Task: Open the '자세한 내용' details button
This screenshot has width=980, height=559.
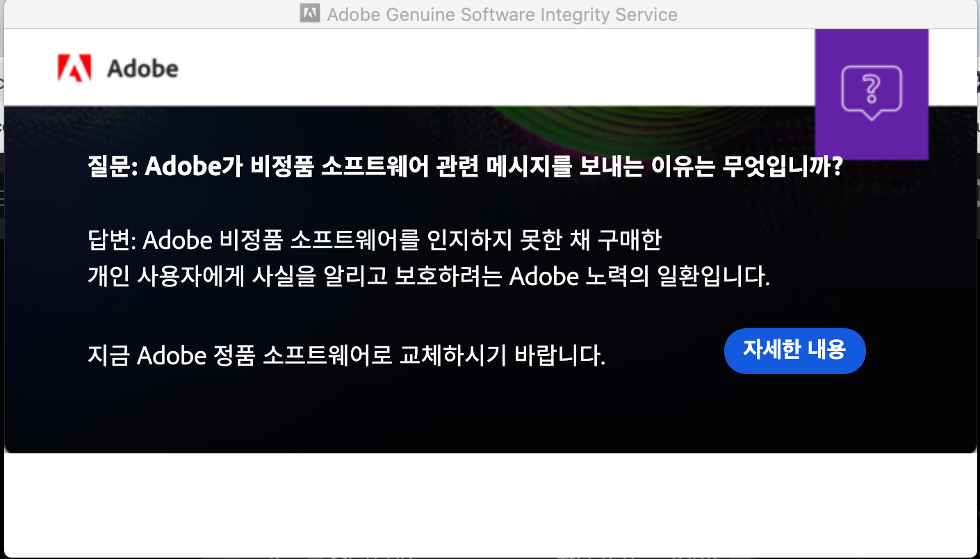Action: click(x=794, y=350)
